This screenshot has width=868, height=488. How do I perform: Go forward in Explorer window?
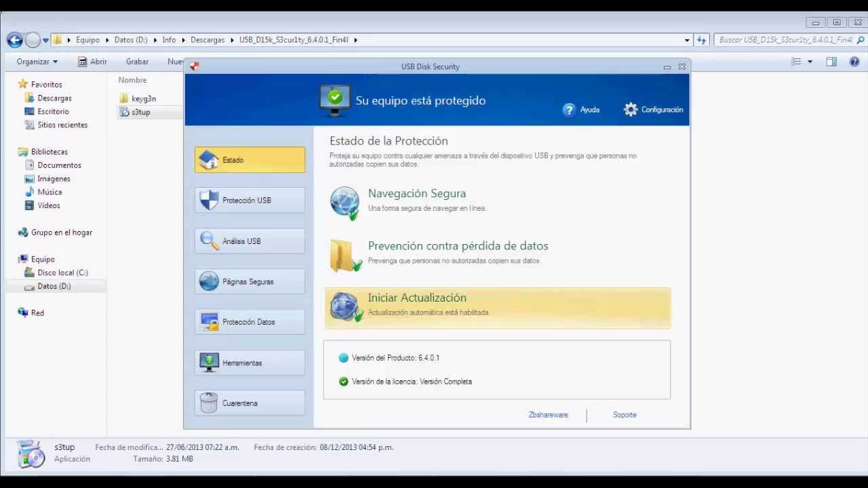tap(33, 40)
